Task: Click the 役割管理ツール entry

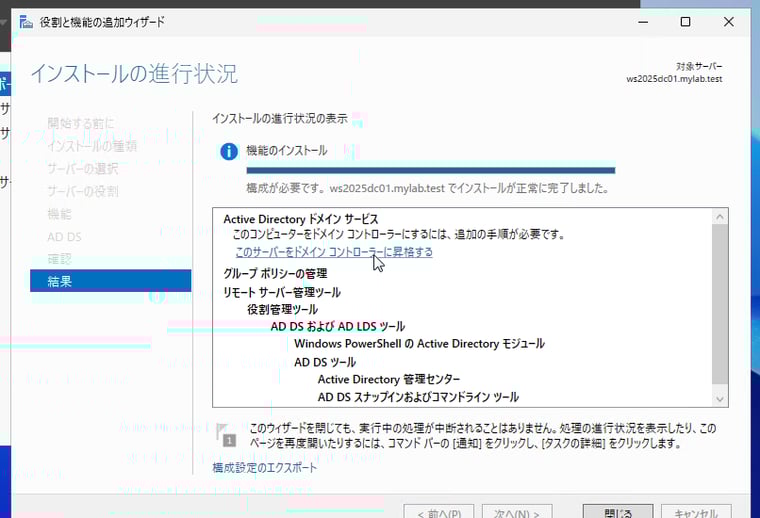Action: [x=282, y=309]
